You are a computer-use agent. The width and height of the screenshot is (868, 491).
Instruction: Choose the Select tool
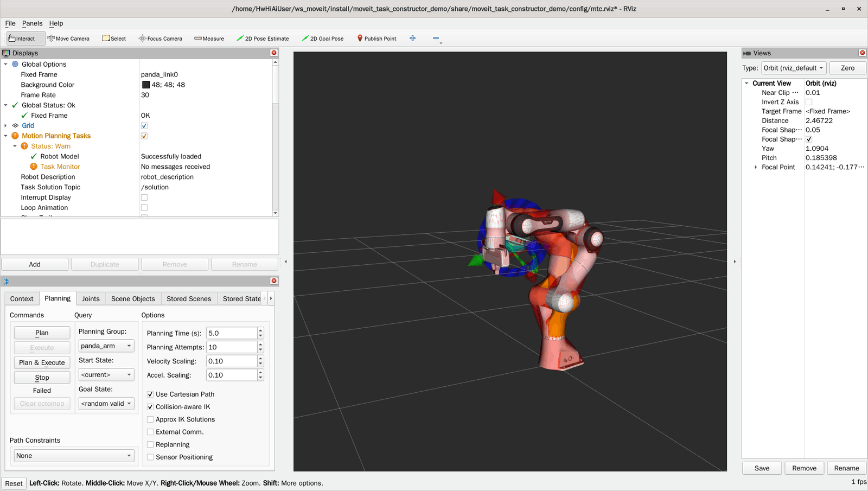(x=114, y=39)
